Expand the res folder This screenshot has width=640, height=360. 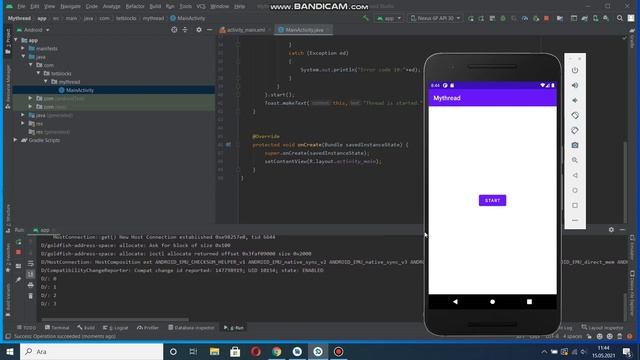pos(23,123)
